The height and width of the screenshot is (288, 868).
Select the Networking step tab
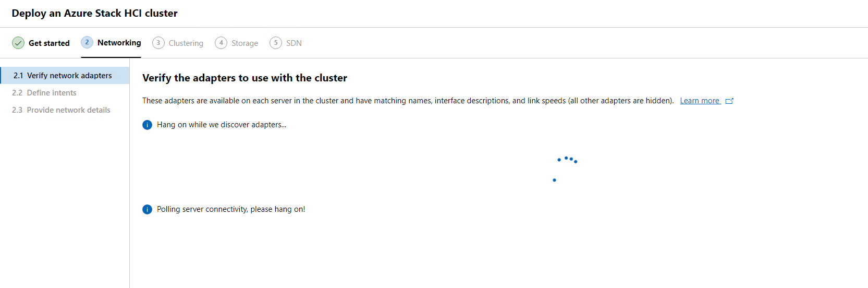[x=119, y=43]
